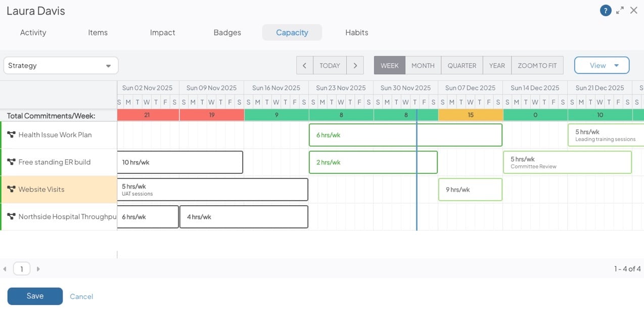Save the capacity changes
This screenshot has height=312, width=644.
[35, 296]
